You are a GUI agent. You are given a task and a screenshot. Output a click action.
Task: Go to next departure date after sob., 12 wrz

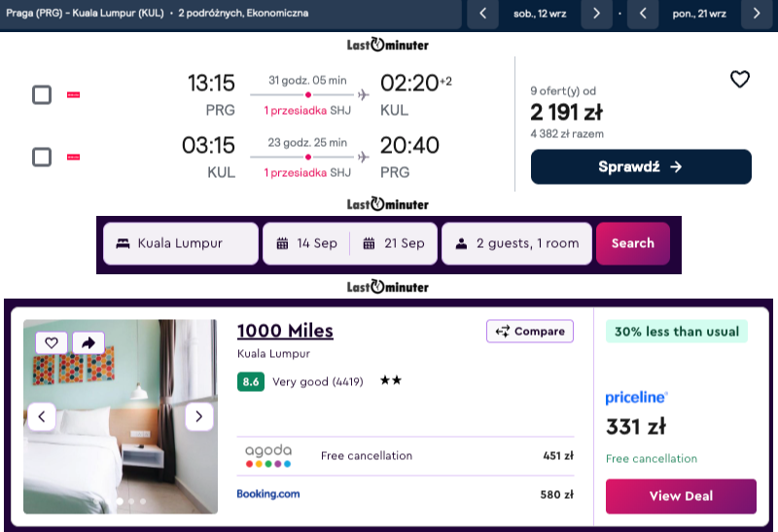(596, 14)
